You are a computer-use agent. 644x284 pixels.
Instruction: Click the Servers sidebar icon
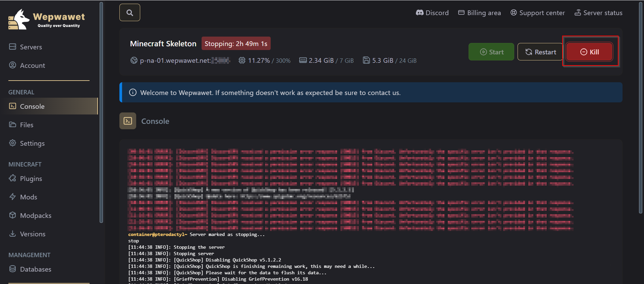tap(12, 47)
